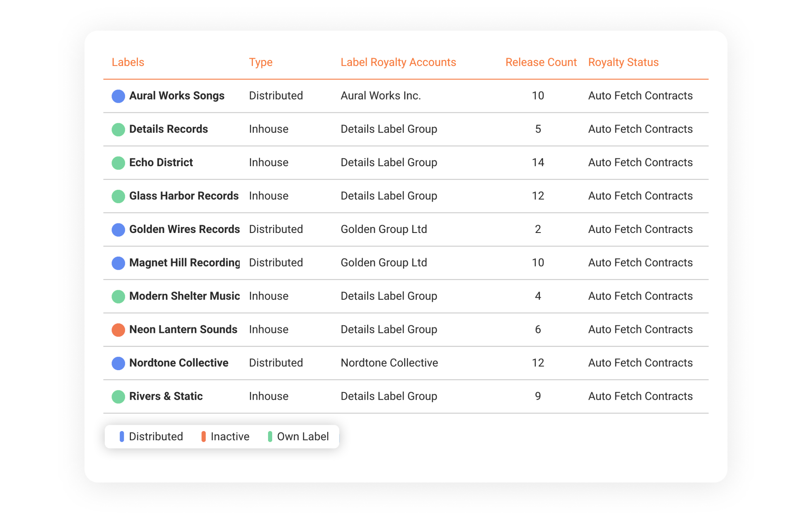Click blue dot beside Nordtone Collective
Screen dimensions: 812x514
click(118, 363)
